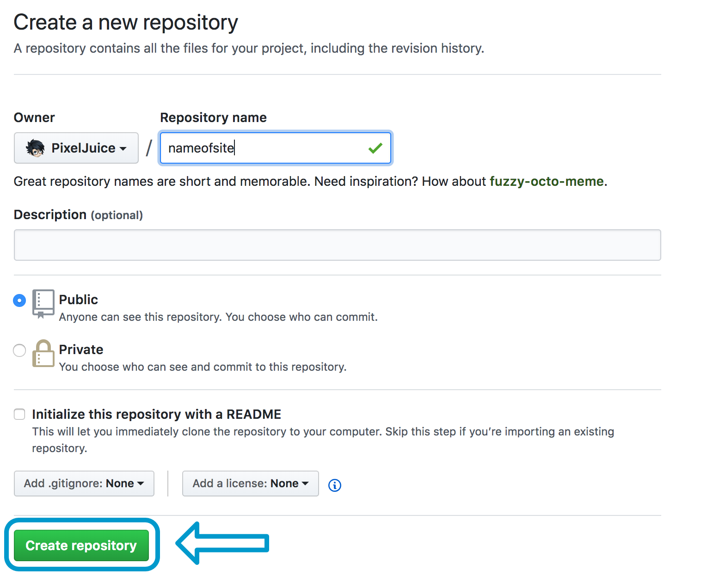Click the Public option label
701x588 pixels.
tap(79, 300)
